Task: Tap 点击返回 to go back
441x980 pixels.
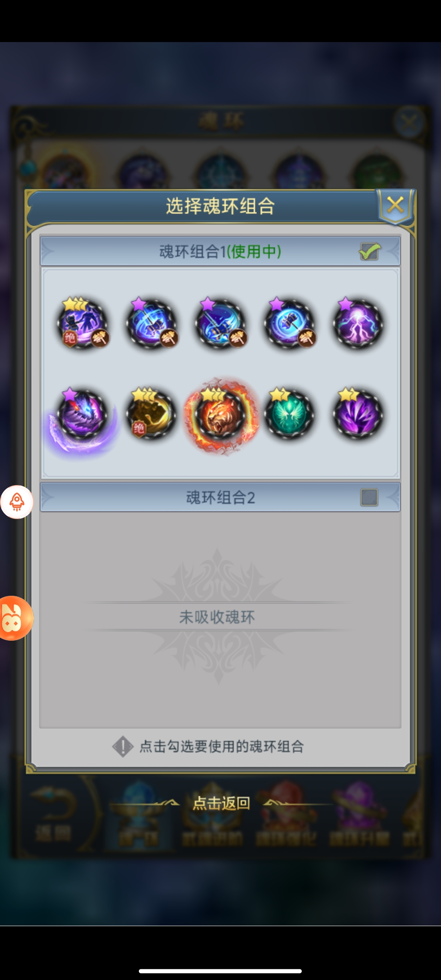Action: pyautogui.click(x=221, y=803)
